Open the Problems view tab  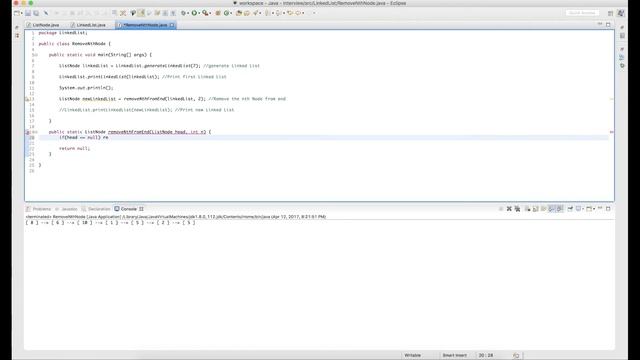tap(38, 209)
